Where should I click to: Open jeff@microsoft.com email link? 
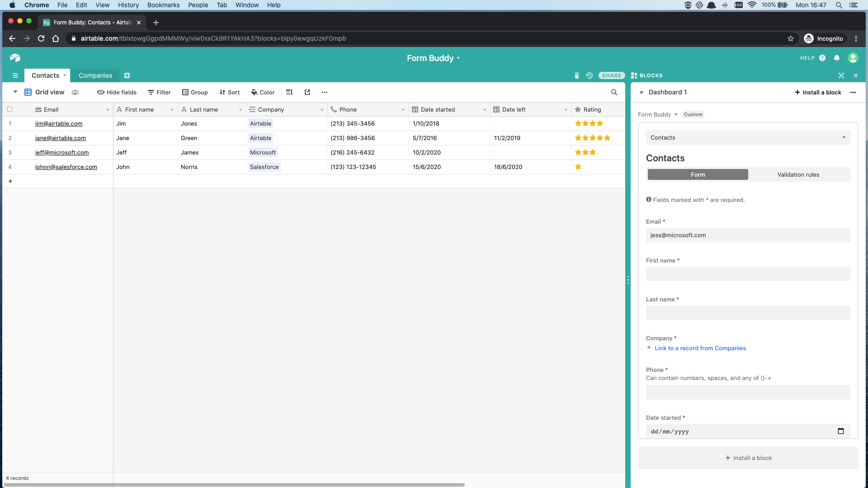pos(62,152)
